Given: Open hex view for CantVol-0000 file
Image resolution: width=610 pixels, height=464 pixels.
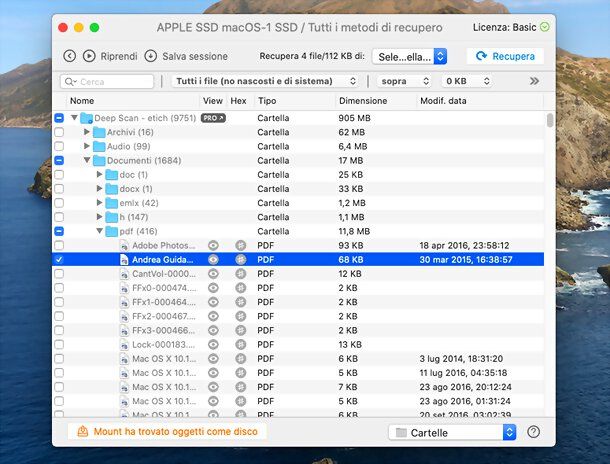Looking at the screenshot, I should click(241, 274).
